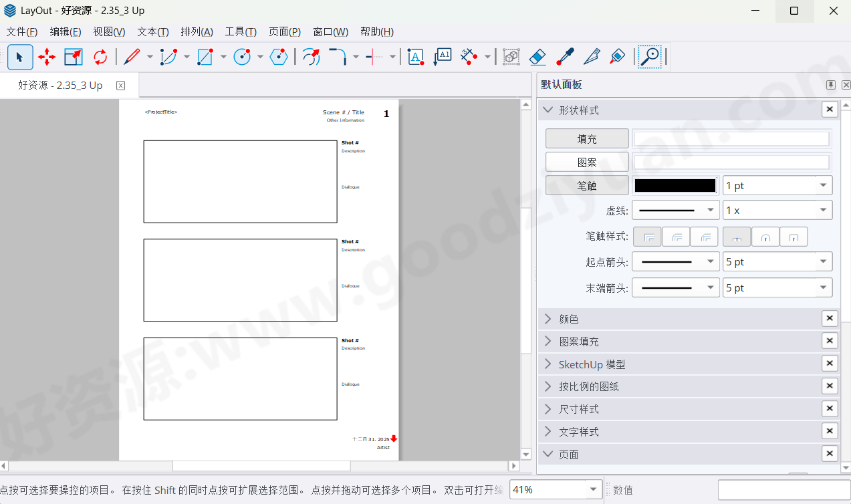The image size is (851, 504).
Task: Close the 颜色 panel section
Action: pyautogui.click(x=829, y=318)
